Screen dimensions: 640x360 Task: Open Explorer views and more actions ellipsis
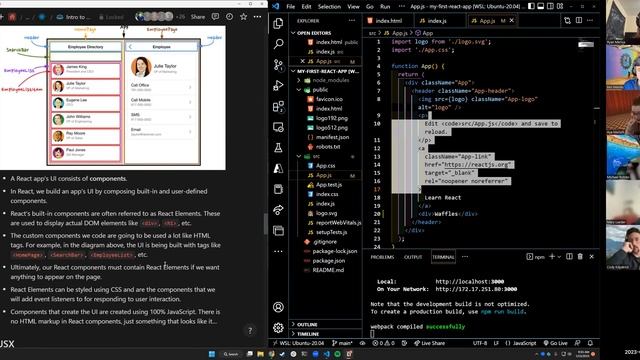[x=352, y=20]
